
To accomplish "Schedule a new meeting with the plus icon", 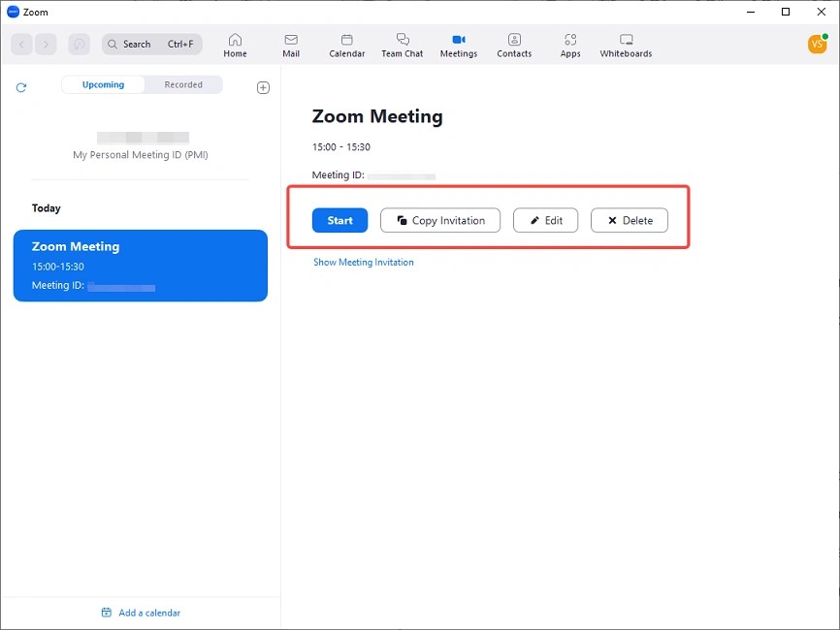I will pyautogui.click(x=263, y=87).
